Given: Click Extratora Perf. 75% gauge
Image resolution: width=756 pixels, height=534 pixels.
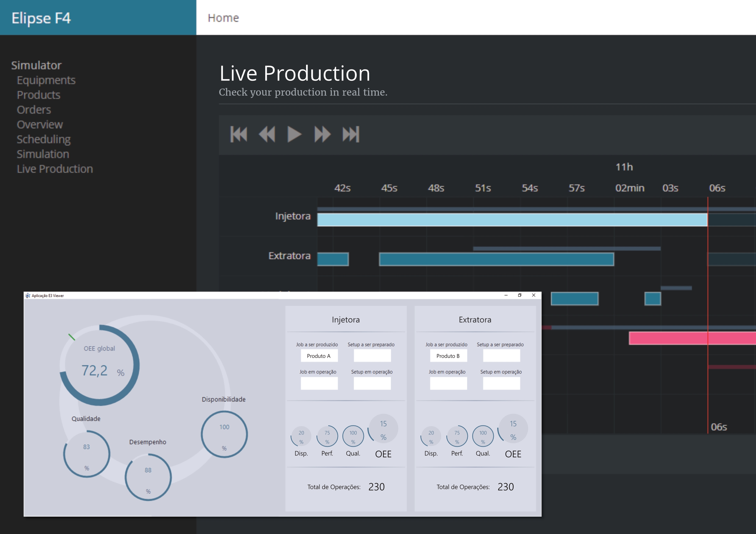Looking at the screenshot, I should [x=457, y=437].
